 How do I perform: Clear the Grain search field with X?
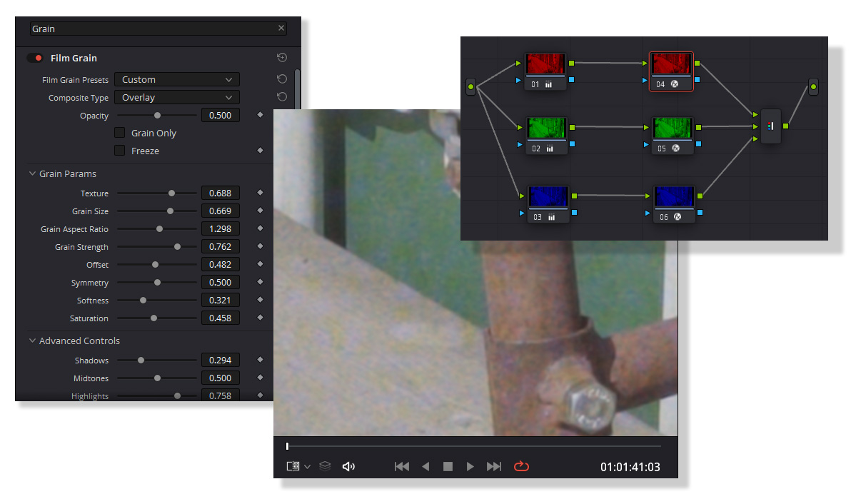[x=281, y=29]
